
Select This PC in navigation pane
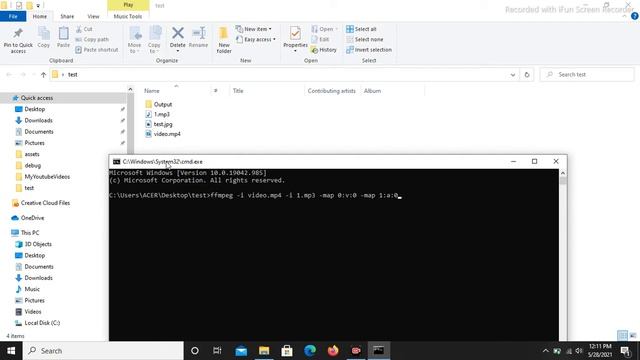(x=30, y=233)
